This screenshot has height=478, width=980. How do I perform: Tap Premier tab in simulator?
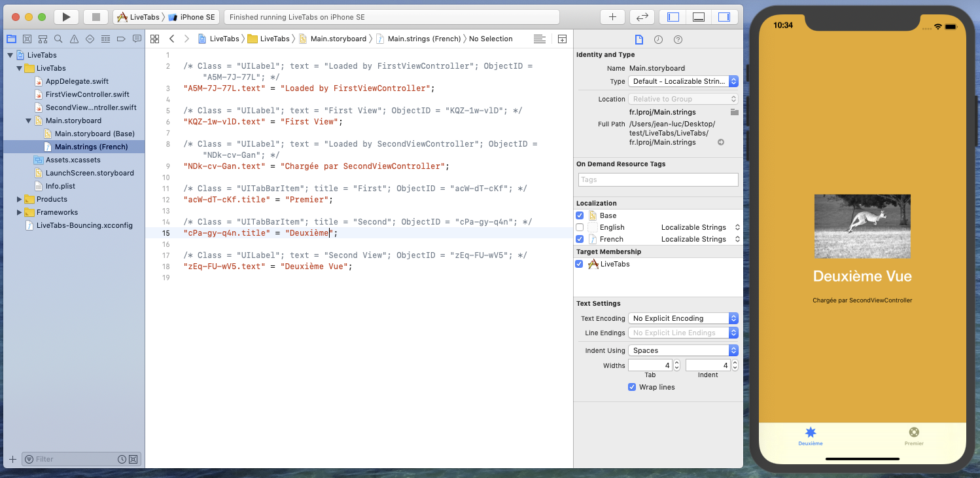pos(914,437)
